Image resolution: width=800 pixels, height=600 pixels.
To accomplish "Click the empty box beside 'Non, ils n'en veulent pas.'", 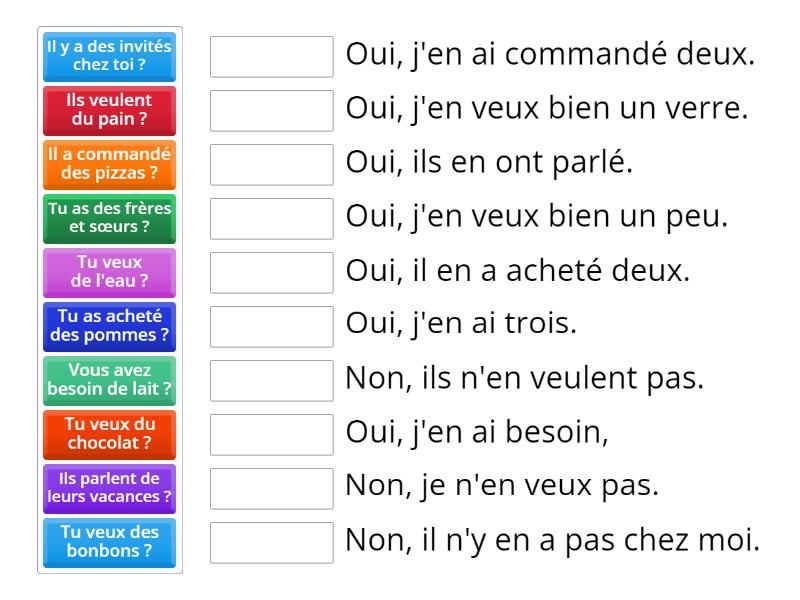I will (x=271, y=382).
